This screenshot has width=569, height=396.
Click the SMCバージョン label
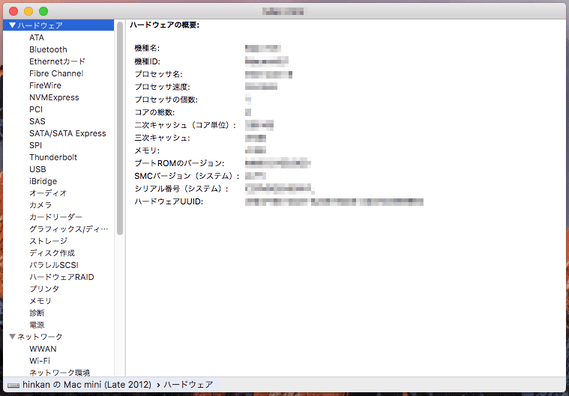[187, 176]
